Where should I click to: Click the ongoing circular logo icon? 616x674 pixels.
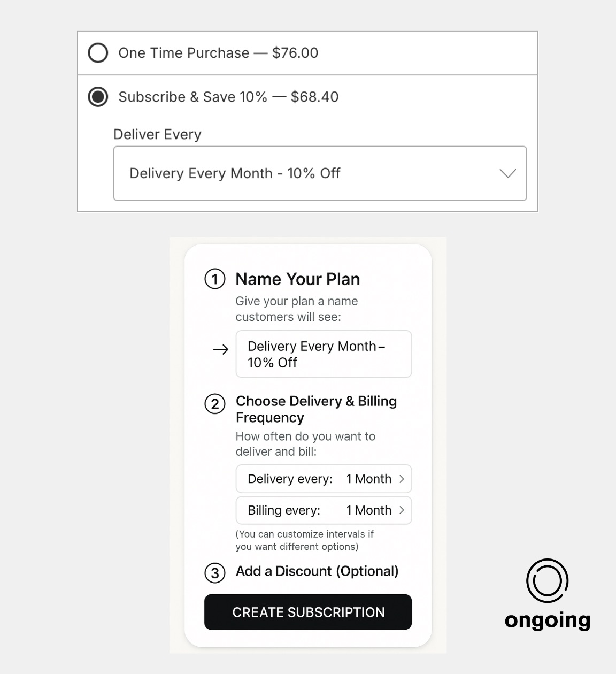pyautogui.click(x=547, y=580)
